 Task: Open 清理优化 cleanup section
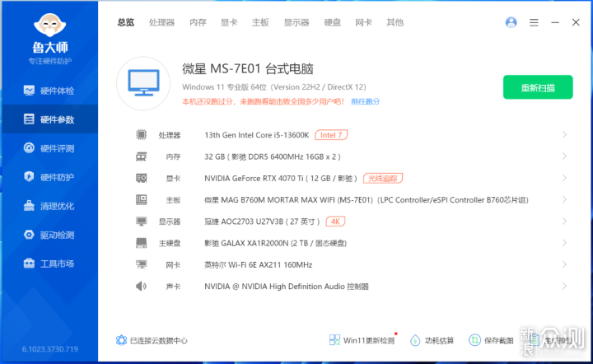point(49,206)
